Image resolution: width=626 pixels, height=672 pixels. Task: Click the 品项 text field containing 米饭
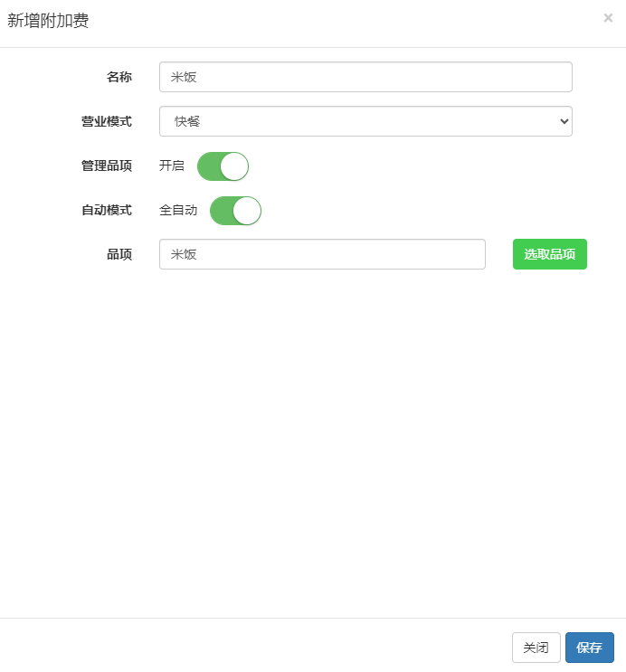click(x=322, y=254)
